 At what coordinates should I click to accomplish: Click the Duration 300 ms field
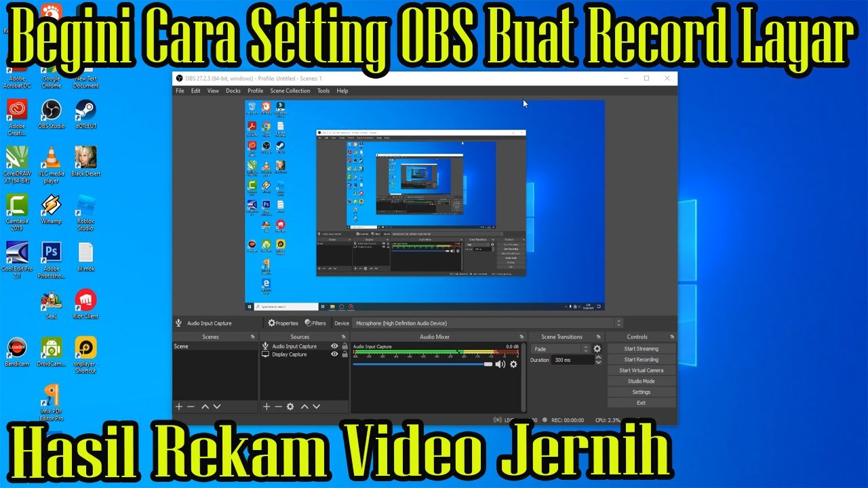(x=572, y=360)
